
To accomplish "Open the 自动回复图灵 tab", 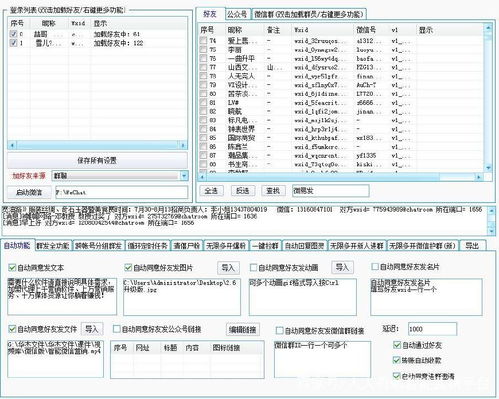I will pyautogui.click(x=304, y=246).
